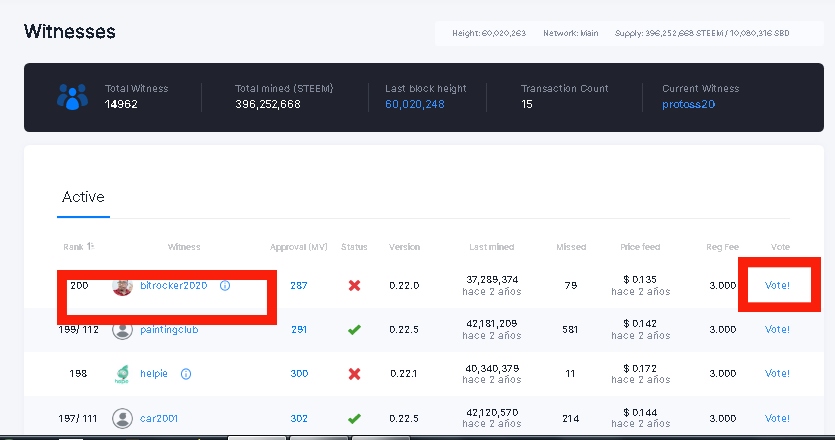Screen dimensions: 835x440
Task: Vote for witness bitrocker2020
Action: [x=777, y=286]
